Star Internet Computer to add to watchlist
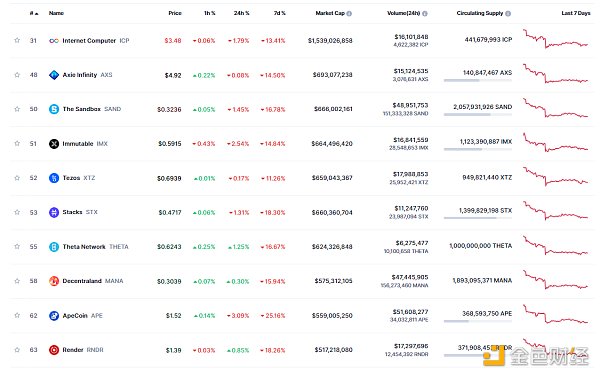This screenshot has height=377, width=600. point(17,40)
